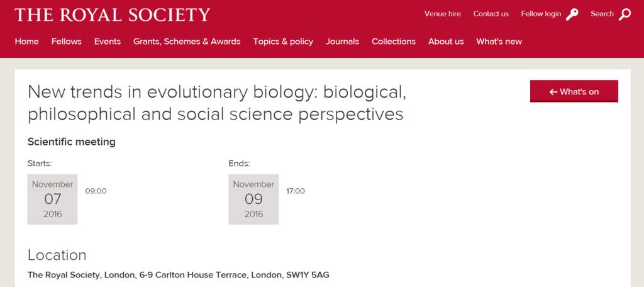Open the Home menu item
The width and height of the screenshot is (644, 287).
(x=26, y=42)
